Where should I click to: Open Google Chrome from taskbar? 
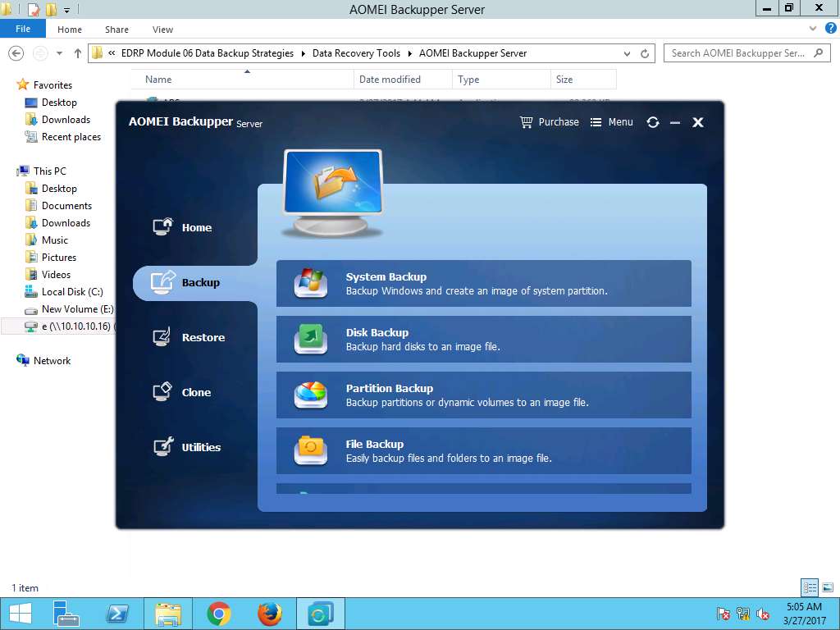pyautogui.click(x=218, y=614)
